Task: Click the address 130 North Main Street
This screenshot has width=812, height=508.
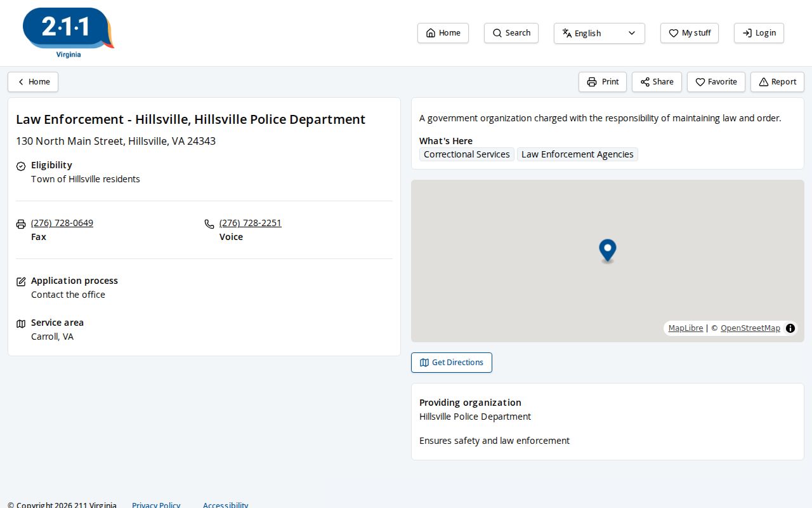Action: coord(115,141)
